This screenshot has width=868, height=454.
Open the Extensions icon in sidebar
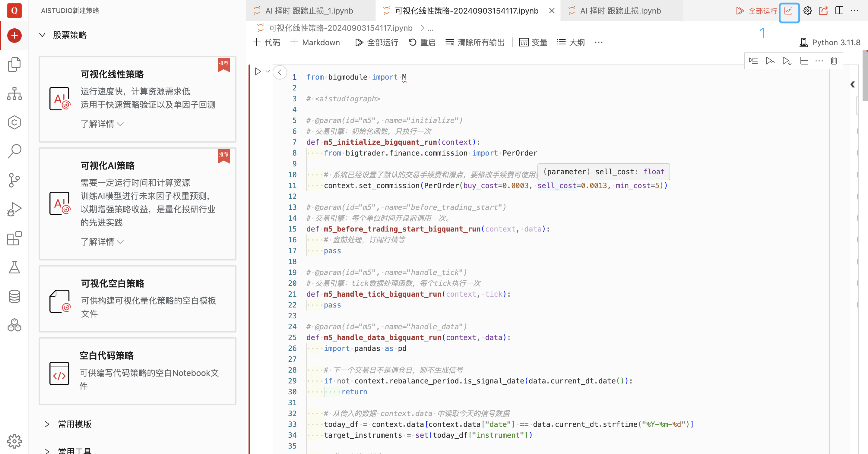(x=14, y=238)
